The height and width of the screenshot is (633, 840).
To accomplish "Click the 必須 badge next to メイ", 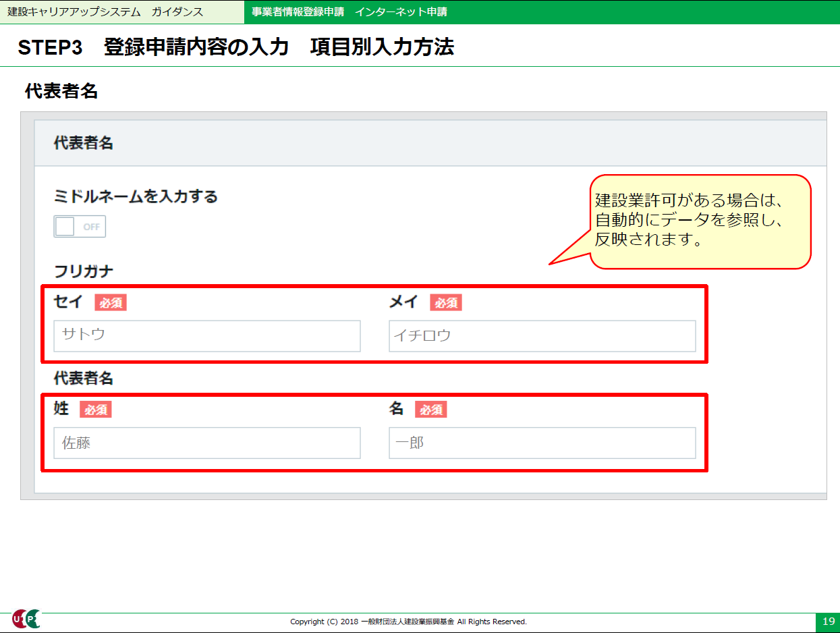I will [x=446, y=303].
